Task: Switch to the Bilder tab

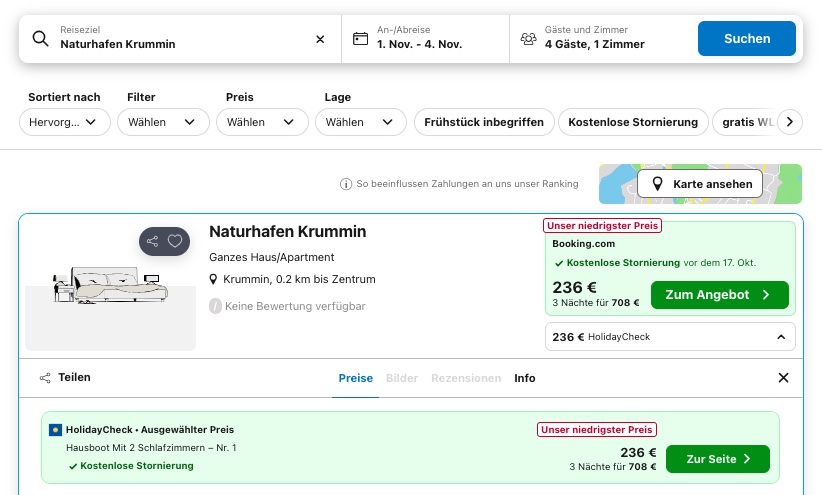Action: tap(402, 378)
